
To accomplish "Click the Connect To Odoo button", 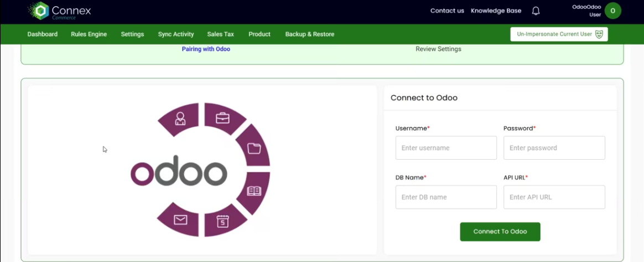I will pos(500,232).
